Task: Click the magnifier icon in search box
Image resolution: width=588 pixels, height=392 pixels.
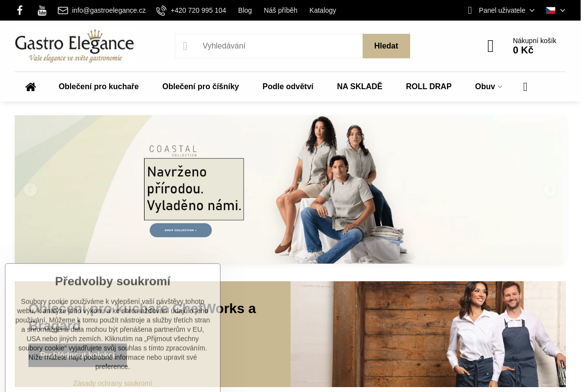Action: 185,46
